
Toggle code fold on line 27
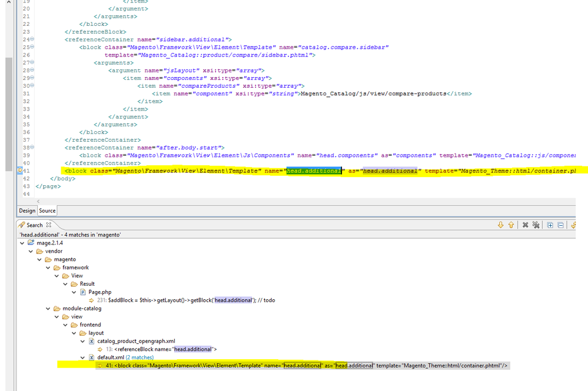tap(32, 62)
